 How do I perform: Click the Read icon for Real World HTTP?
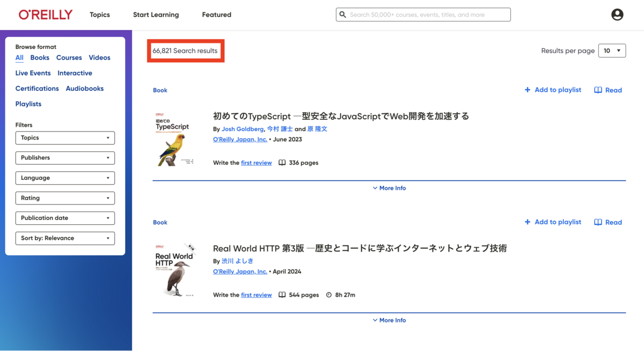click(x=597, y=222)
